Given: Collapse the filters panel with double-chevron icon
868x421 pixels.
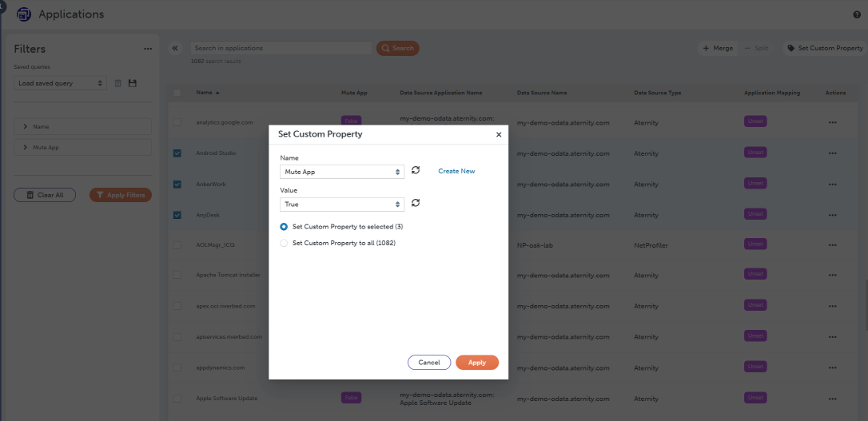Looking at the screenshot, I should (176, 48).
